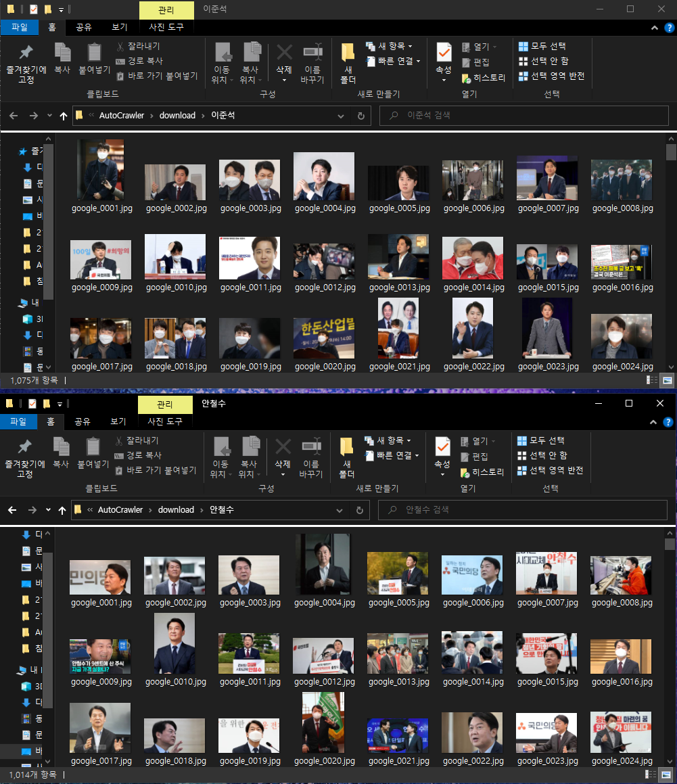Open 속성 properties in 이준석 window
Viewport: 677px width, 784px height.
coord(444,62)
